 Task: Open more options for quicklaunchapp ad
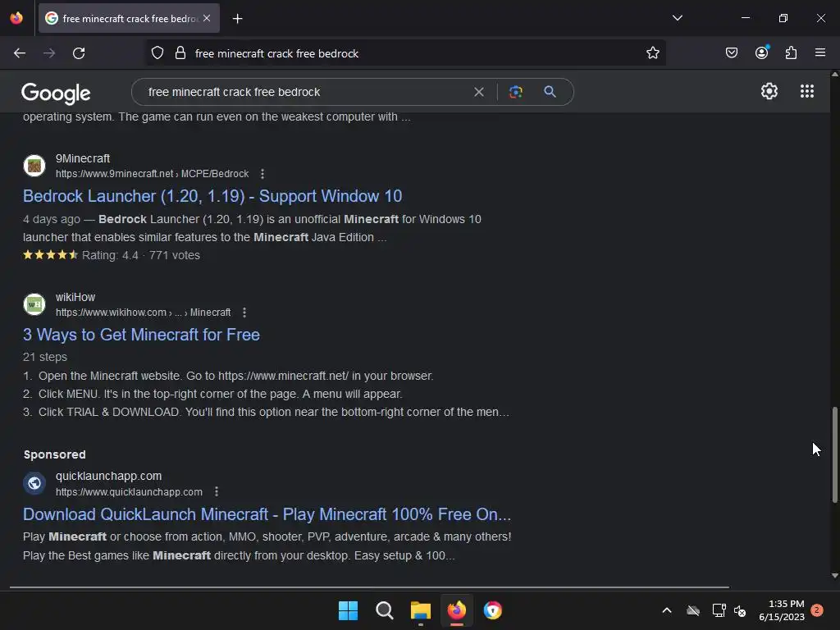pos(217,492)
